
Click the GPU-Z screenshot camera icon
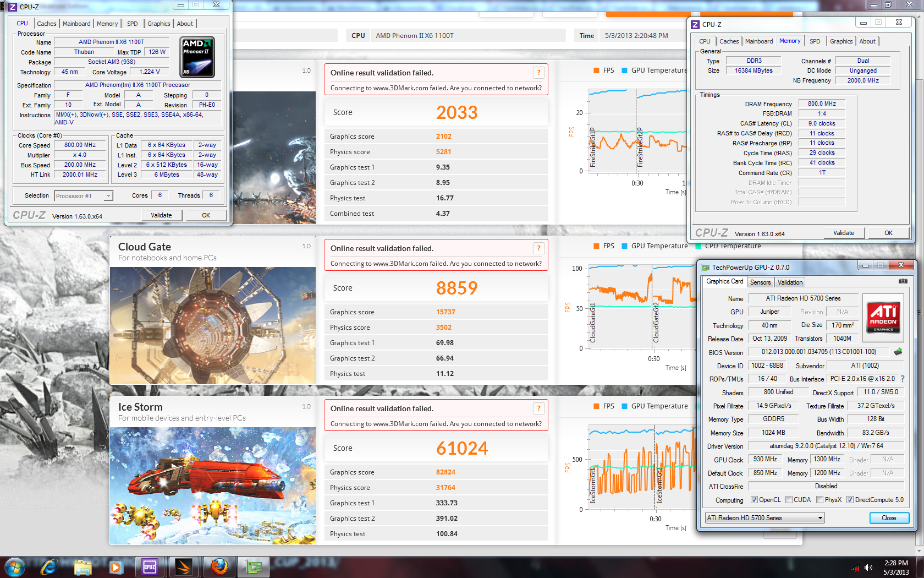pos(903,281)
